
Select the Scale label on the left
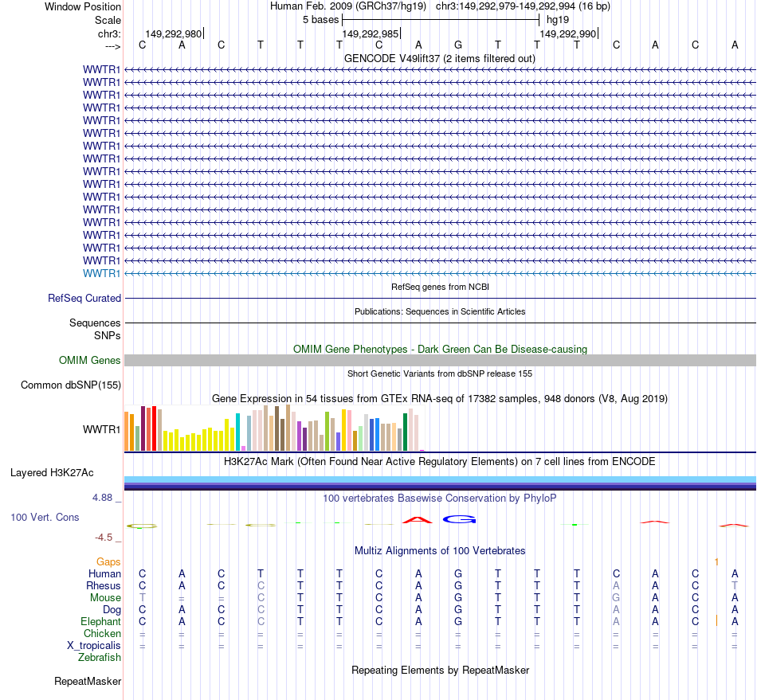[108, 20]
